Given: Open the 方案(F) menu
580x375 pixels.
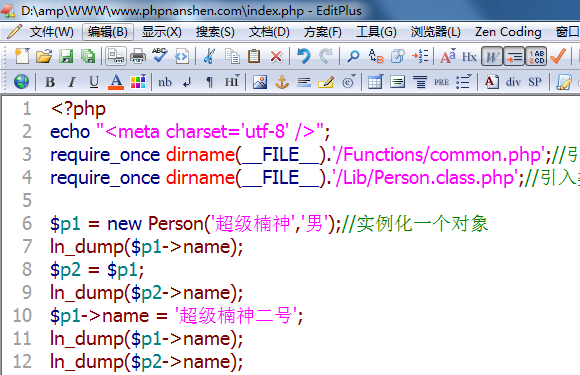Looking at the screenshot, I should (x=323, y=32).
